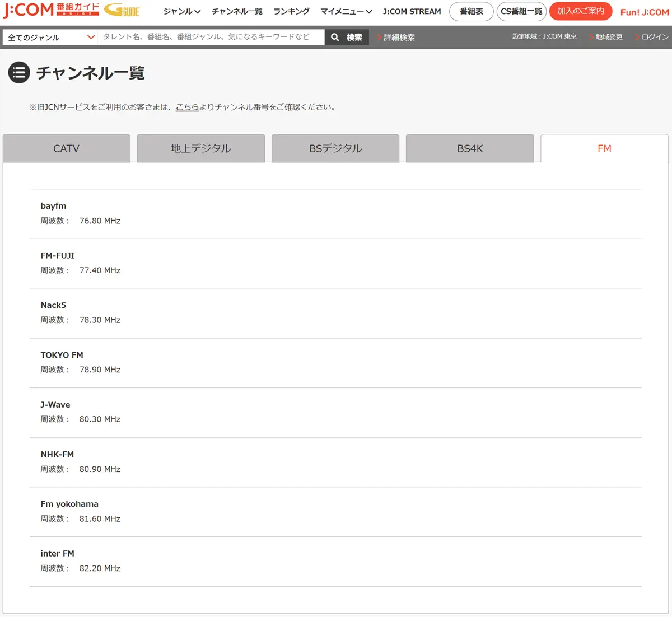Viewport: 672px width, 617px height.
Task: Click the 番組表 button
Action: (x=471, y=11)
